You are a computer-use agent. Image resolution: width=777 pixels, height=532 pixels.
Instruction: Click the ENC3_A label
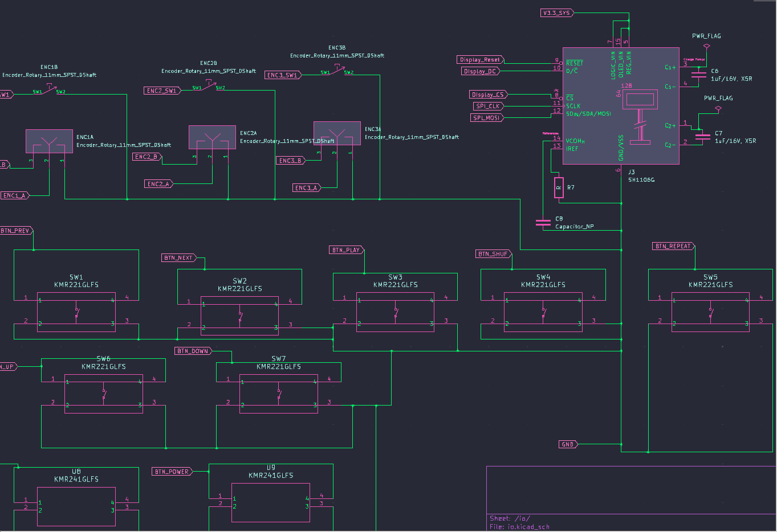pyautogui.click(x=307, y=188)
